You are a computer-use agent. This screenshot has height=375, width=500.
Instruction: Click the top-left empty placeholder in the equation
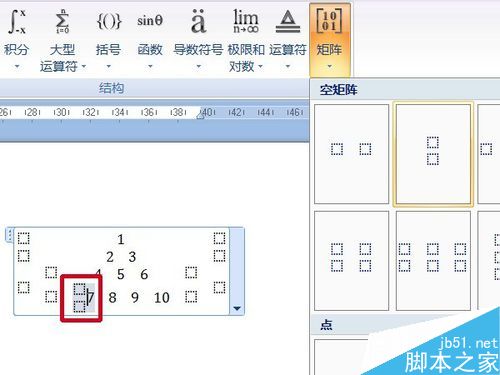click(23, 238)
